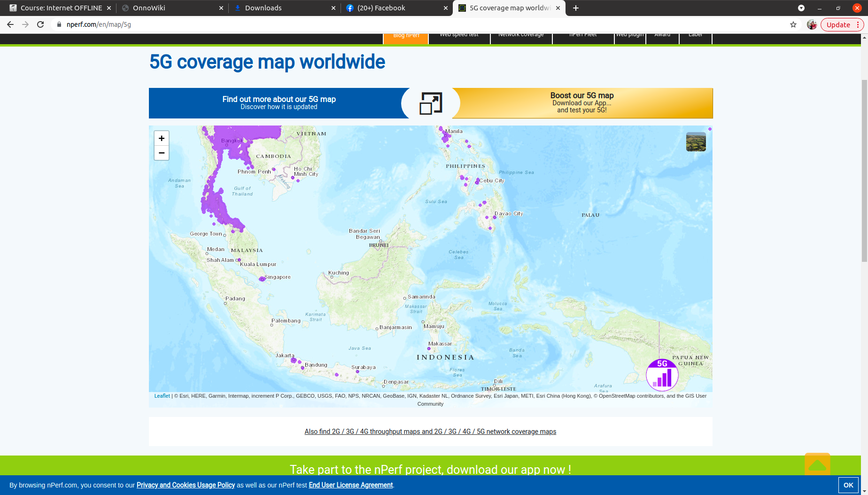
Task: Open a new browser tab
Action: point(576,8)
